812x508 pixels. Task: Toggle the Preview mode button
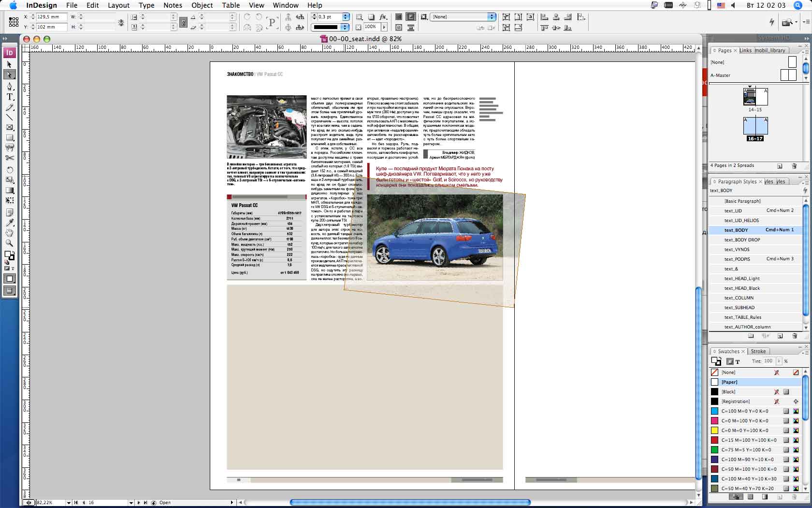point(10,290)
